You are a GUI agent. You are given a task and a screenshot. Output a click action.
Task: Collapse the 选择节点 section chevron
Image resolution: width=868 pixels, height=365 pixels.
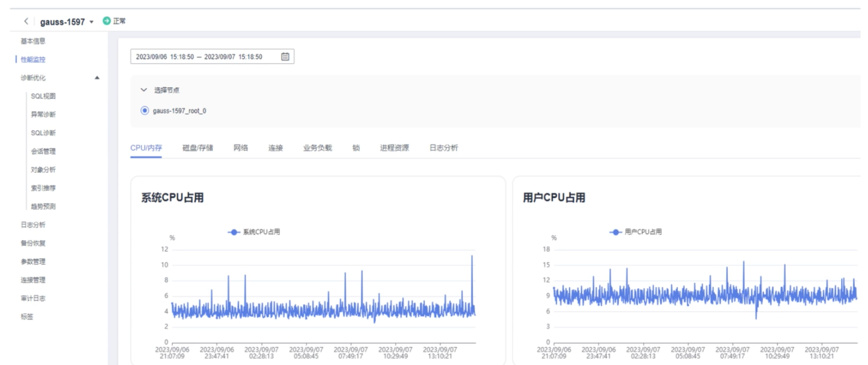pyautogui.click(x=144, y=90)
